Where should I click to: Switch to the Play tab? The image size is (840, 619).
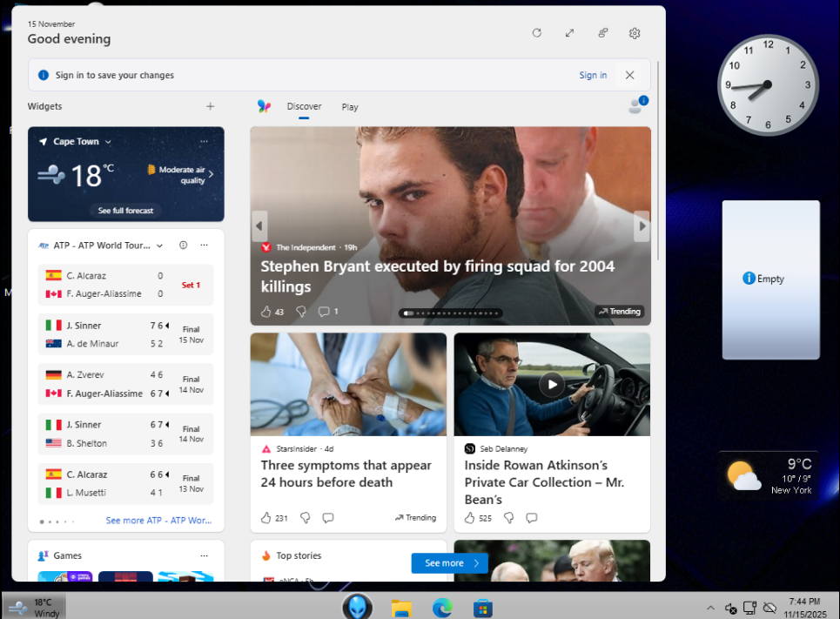350,107
